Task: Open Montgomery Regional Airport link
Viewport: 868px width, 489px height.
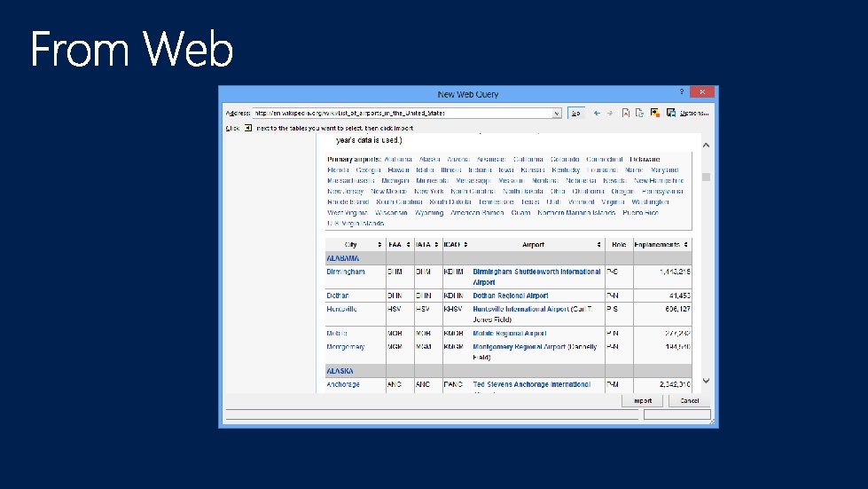Action: point(519,347)
